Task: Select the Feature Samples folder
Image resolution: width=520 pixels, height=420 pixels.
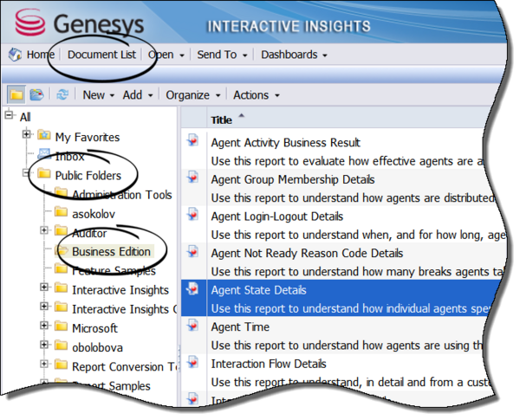Action: pyautogui.click(x=114, y=271)
